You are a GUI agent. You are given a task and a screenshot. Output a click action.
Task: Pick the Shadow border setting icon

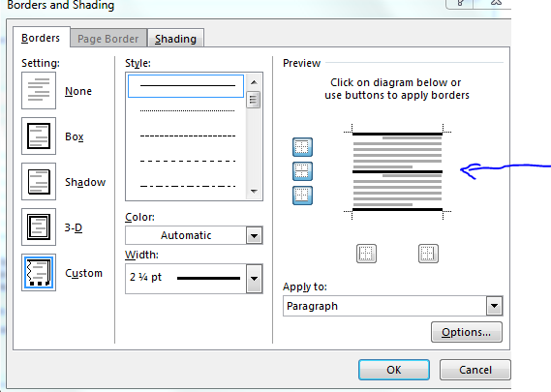point(39,182)
